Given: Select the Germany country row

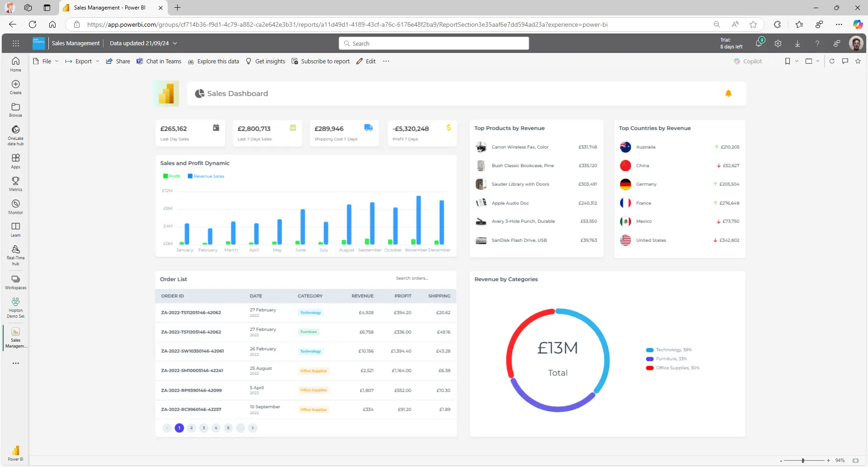Looking at the screenshot, I should pos(679,184).
